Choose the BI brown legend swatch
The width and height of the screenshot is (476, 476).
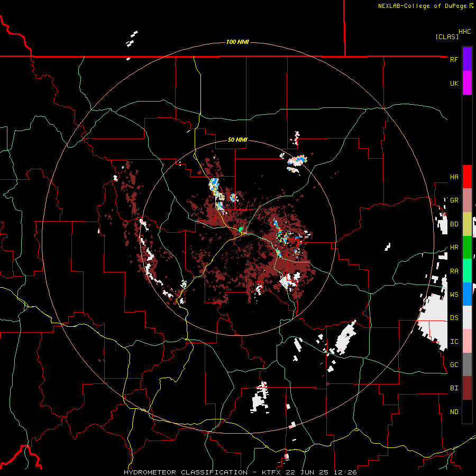pyautogui.click(x=467, y=388)
